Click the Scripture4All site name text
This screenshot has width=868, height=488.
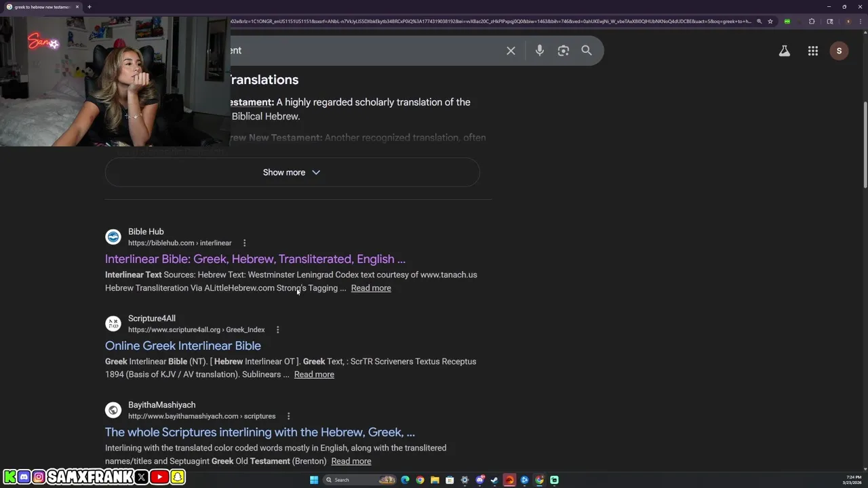coord(152,319)
